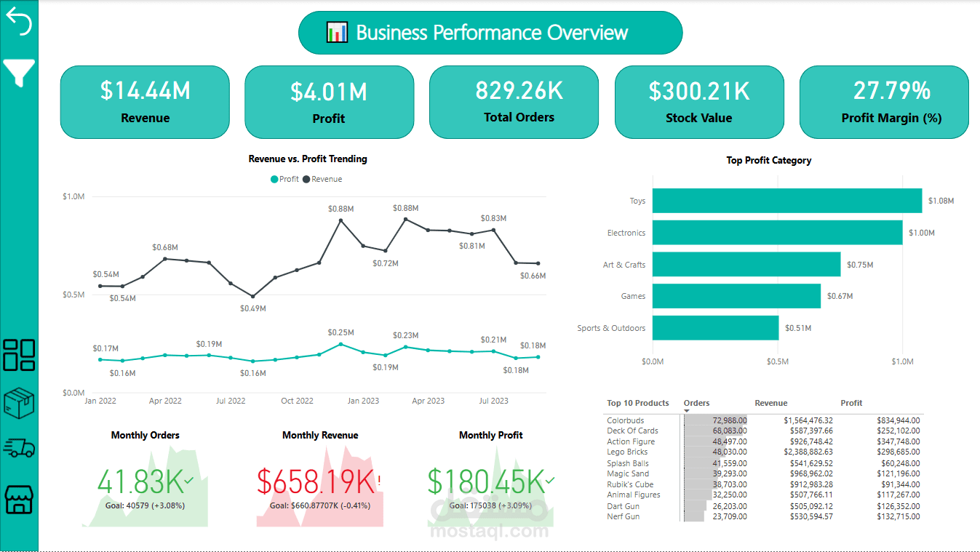Image resolution: width=980 pixels, height=552 pixels.
Task: Select the Nerf Gun row
Action: click(764, 516)
